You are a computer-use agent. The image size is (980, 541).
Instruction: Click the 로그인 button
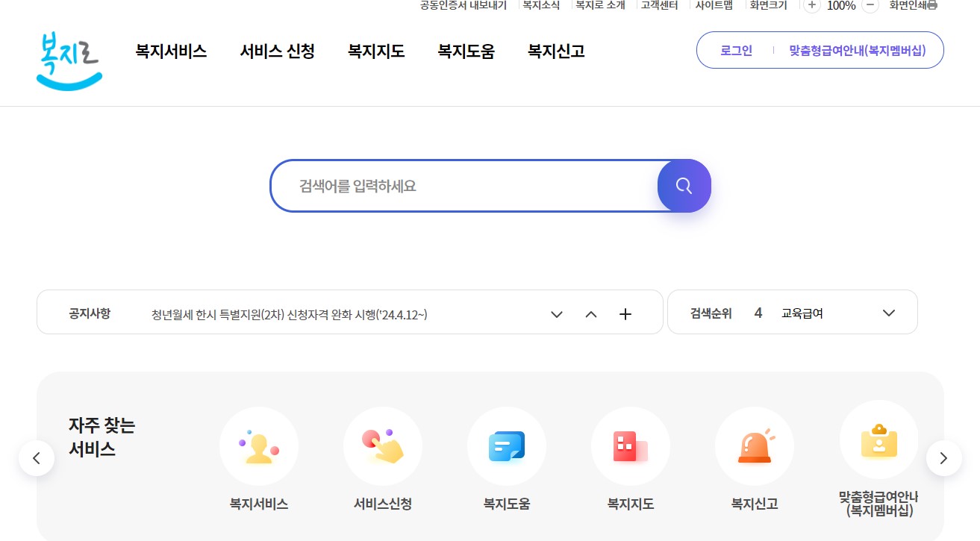tap(735, 50)
